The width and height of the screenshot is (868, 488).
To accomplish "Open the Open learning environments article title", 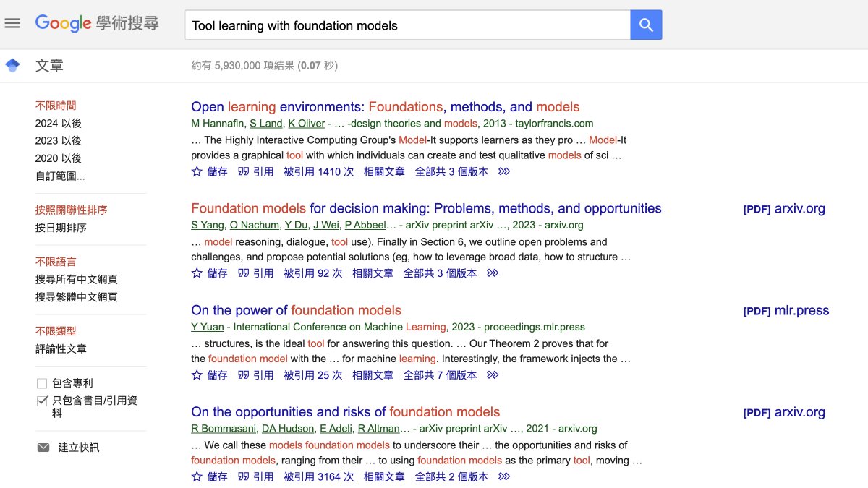I will 385,107.
